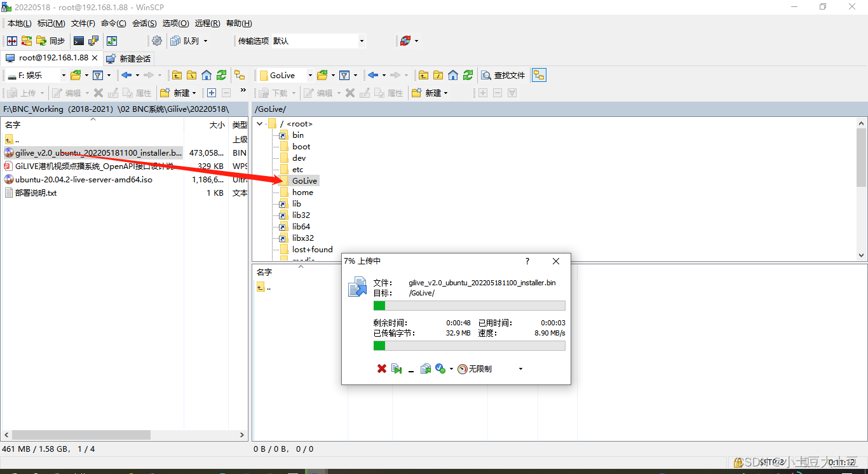This screenshot has height=474, width=868.
Task: Click the 同步 browse sync button
Action: click(51, 41)
